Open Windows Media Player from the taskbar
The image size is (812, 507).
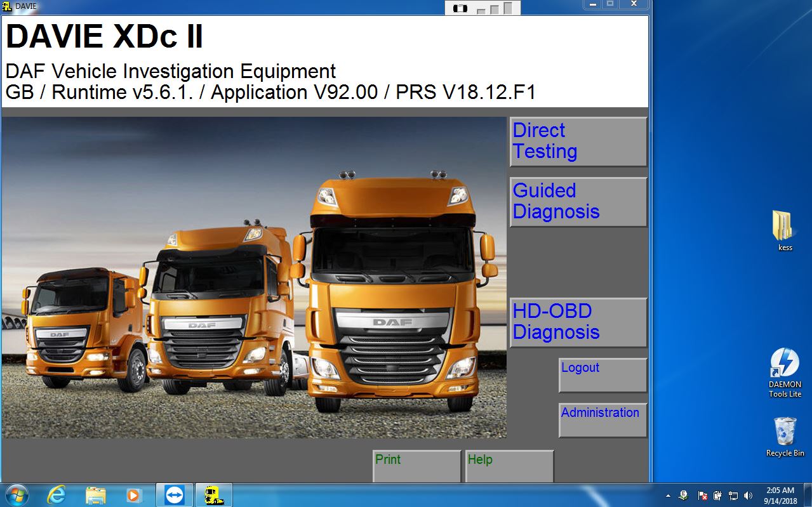click(133, 495)
